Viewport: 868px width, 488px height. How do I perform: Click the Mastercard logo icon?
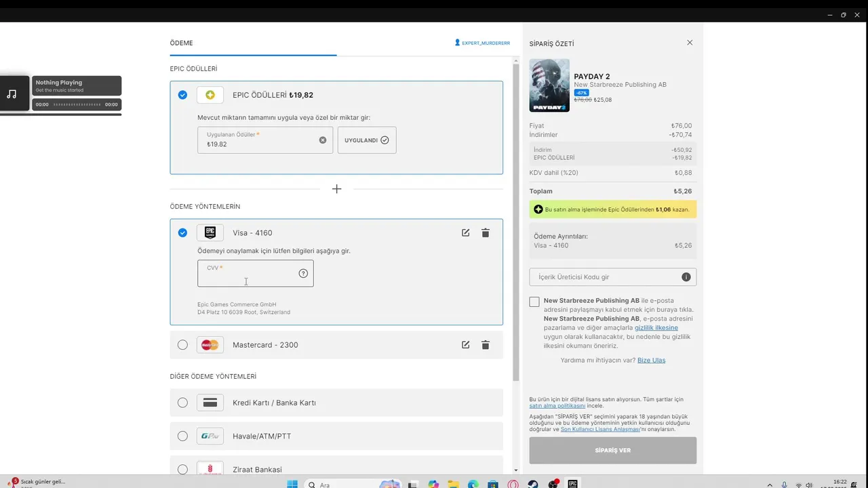click(210, 345)
